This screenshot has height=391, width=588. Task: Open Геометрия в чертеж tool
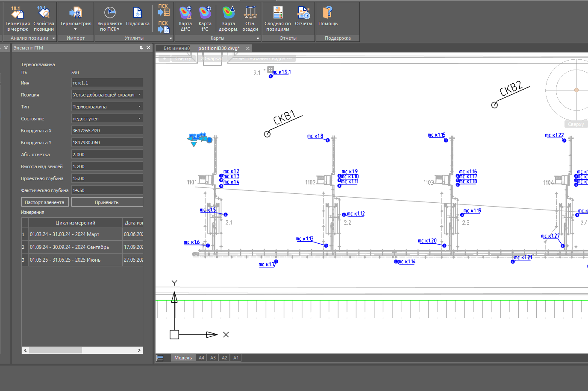pyautogui.click(x=18, y=18)
